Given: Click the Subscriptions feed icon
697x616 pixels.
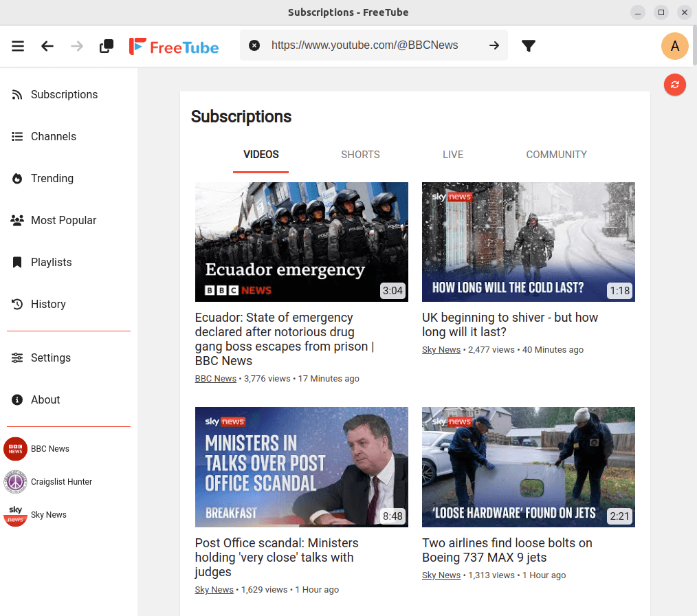Looking at the screenshot, I should pyautogui.click(x=17, y=95).
